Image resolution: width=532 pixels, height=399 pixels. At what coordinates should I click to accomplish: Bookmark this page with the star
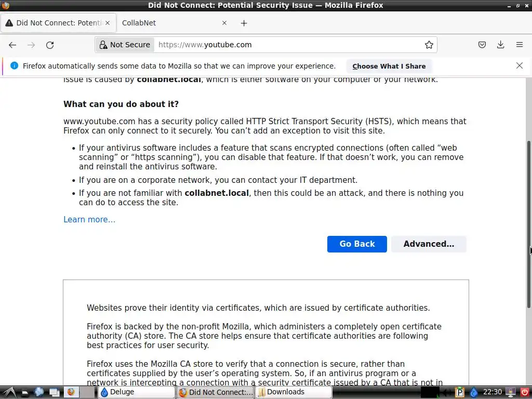(x=429, y=45)
